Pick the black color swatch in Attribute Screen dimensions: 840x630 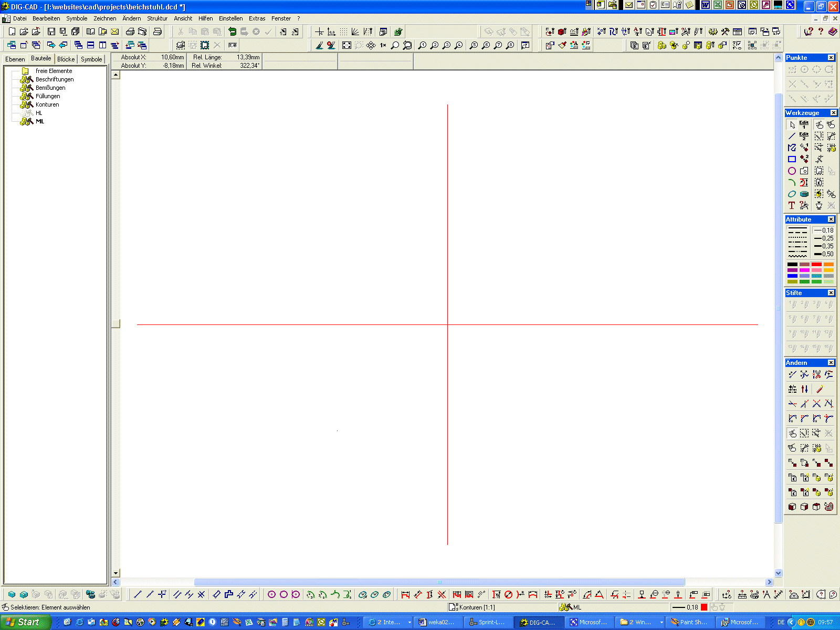792,265
